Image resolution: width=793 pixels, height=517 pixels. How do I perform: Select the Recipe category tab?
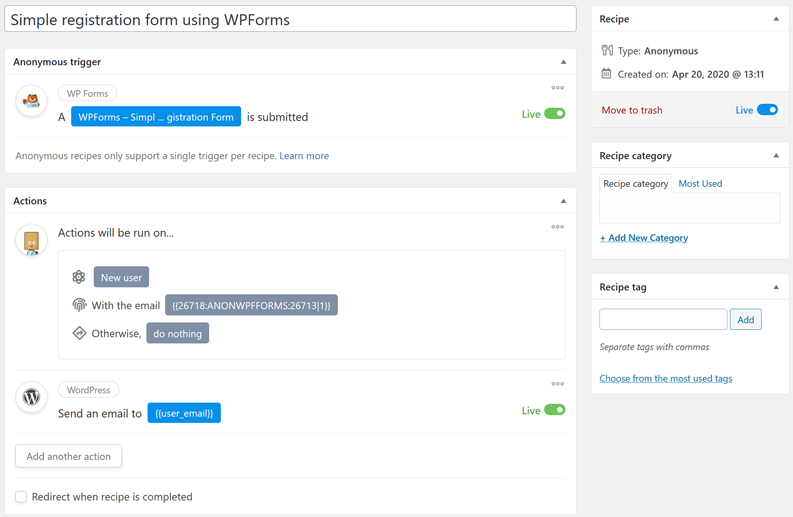(x=636, y=184)
